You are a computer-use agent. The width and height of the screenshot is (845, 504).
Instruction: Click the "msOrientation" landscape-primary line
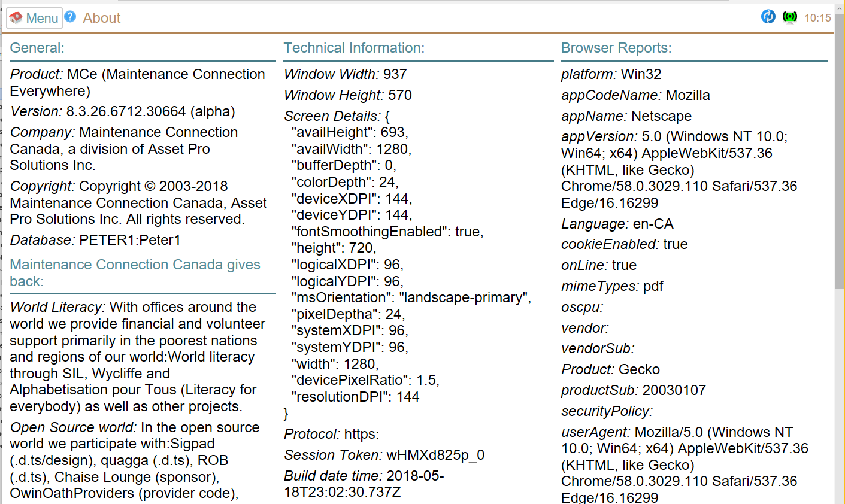point(411,297)
